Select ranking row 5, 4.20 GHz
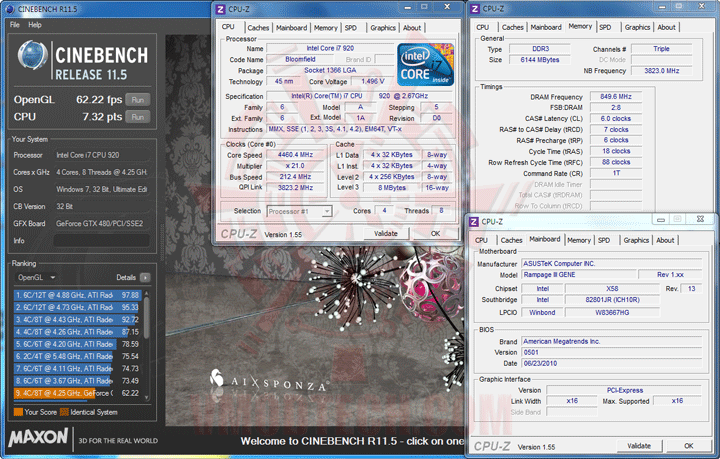Image resolution: width=720 pixels, height=459 pixels. 77,344
